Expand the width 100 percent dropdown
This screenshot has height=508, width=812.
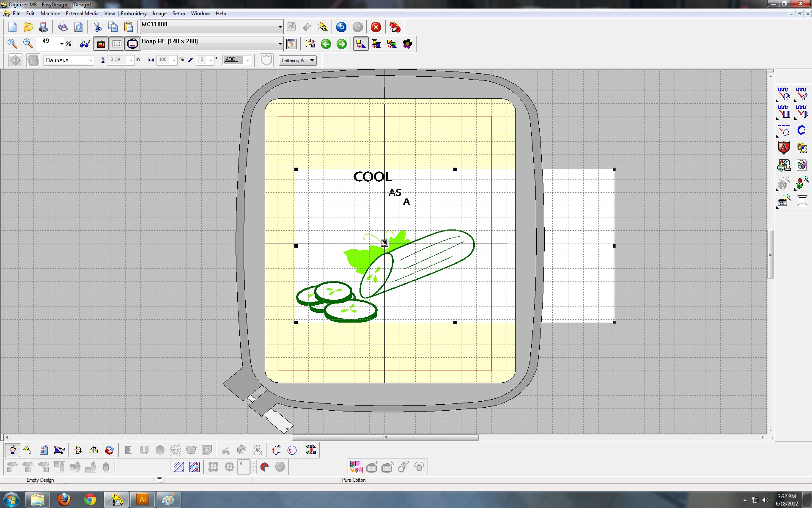[x=173, y=61]
